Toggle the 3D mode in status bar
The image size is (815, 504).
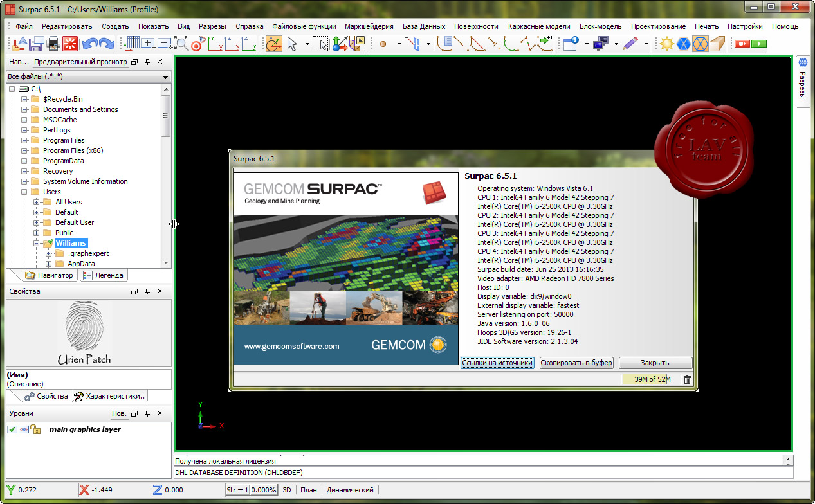tap(288, 490)
